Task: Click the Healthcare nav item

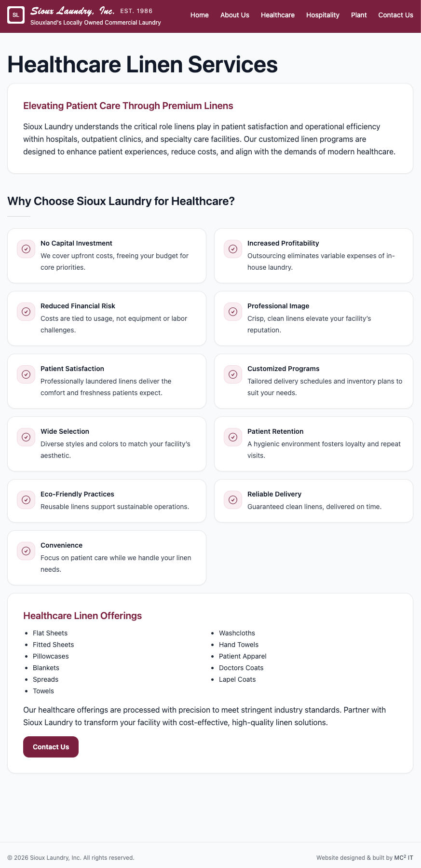Action: (x=277, y=15)
